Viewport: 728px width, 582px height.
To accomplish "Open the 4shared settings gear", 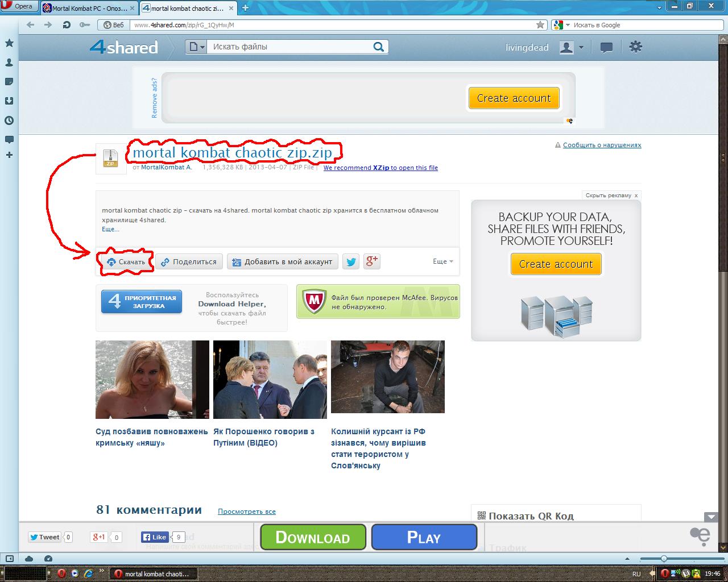I will tap(636, 47).
